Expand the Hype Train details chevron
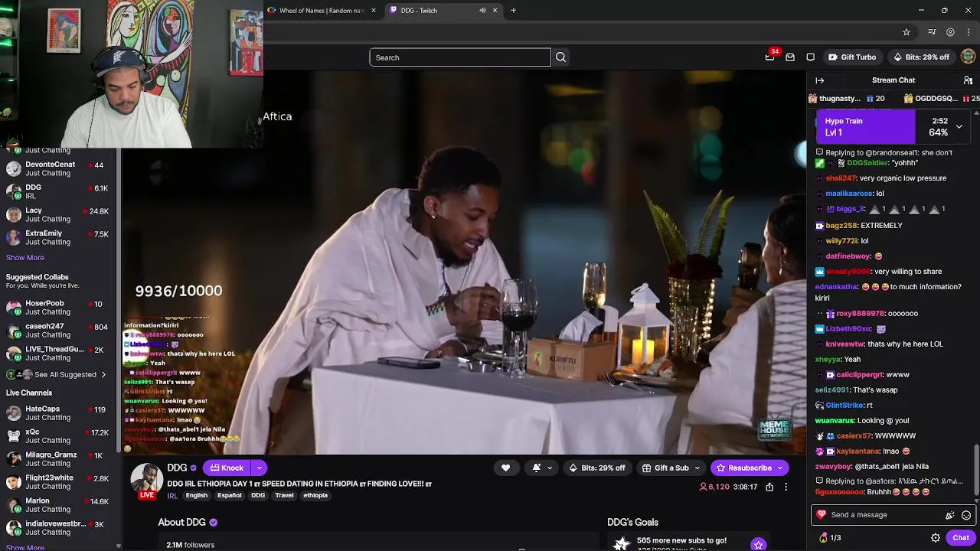 [x=959, y=126]
